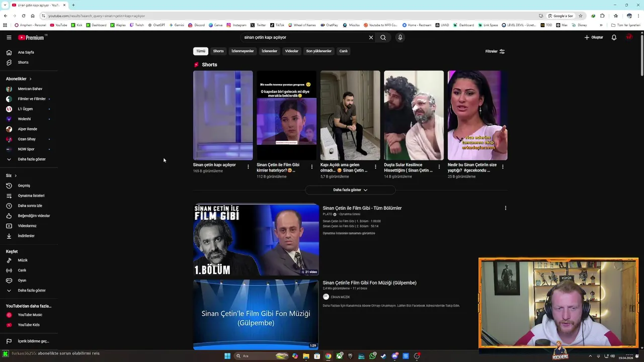Expand the Abonelikler section arrow

[30, 79]
